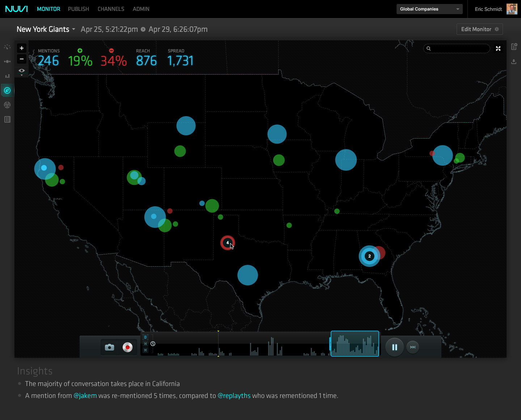Open the Publish tab
Screen dimensions: 521x420
pos(79,9)
